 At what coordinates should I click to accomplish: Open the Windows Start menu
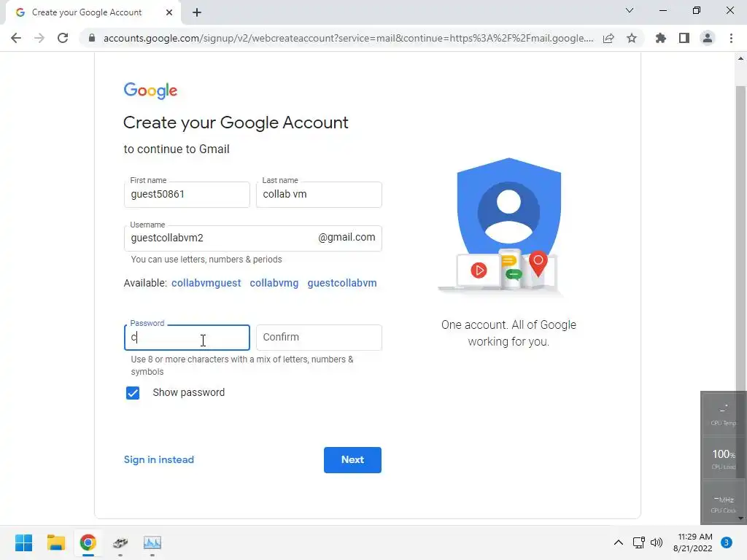[23, 542]
